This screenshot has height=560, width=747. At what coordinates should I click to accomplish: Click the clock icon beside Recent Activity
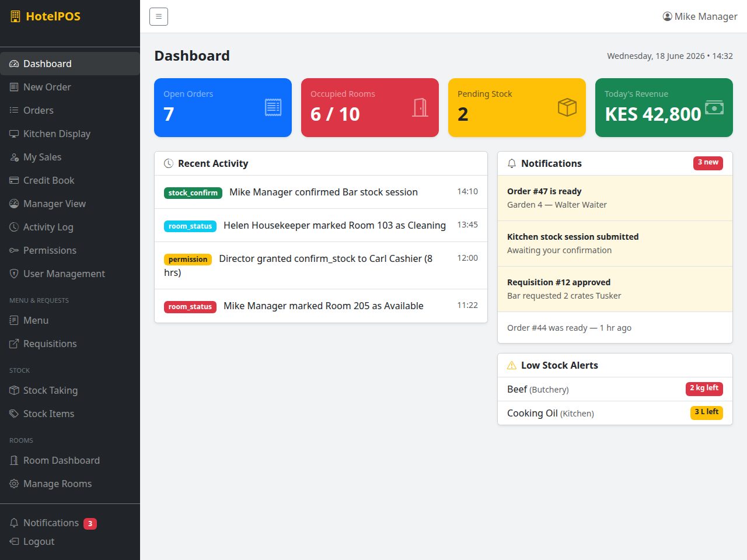169,163
